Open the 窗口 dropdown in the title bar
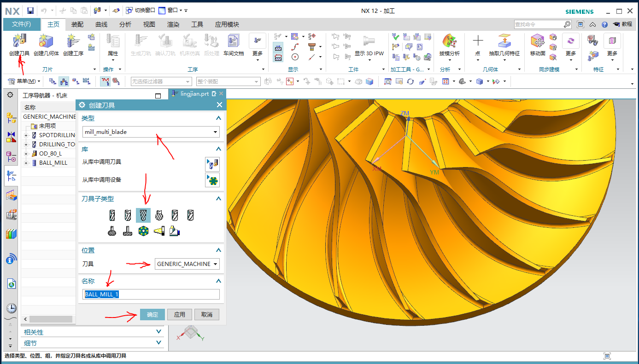 pos(173,11)
